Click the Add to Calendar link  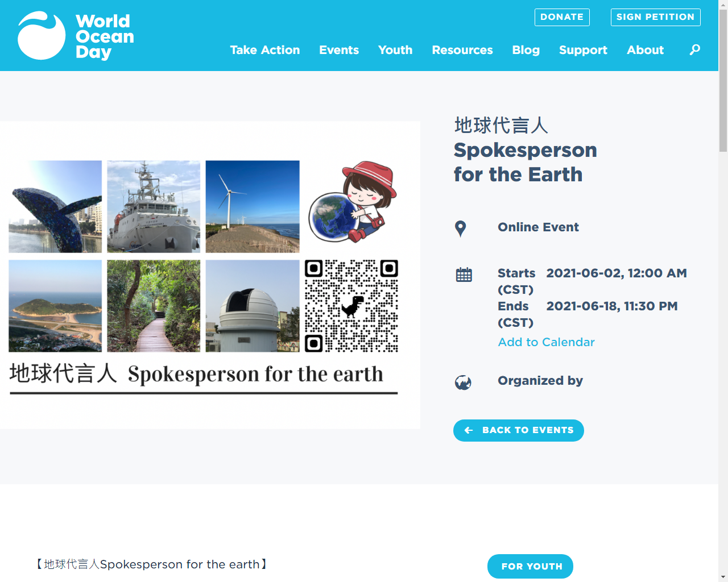[546, 342]
